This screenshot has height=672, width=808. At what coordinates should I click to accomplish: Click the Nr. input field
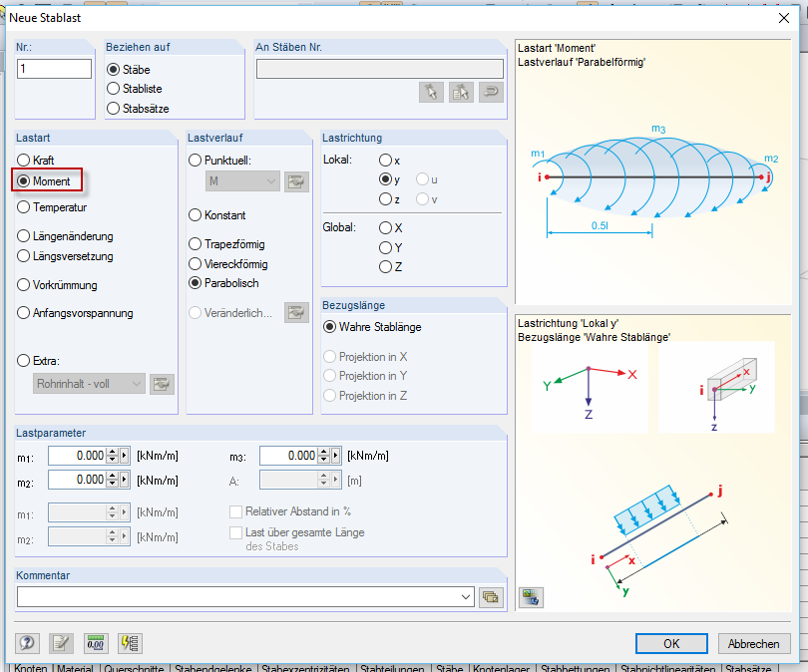[54, 69]
